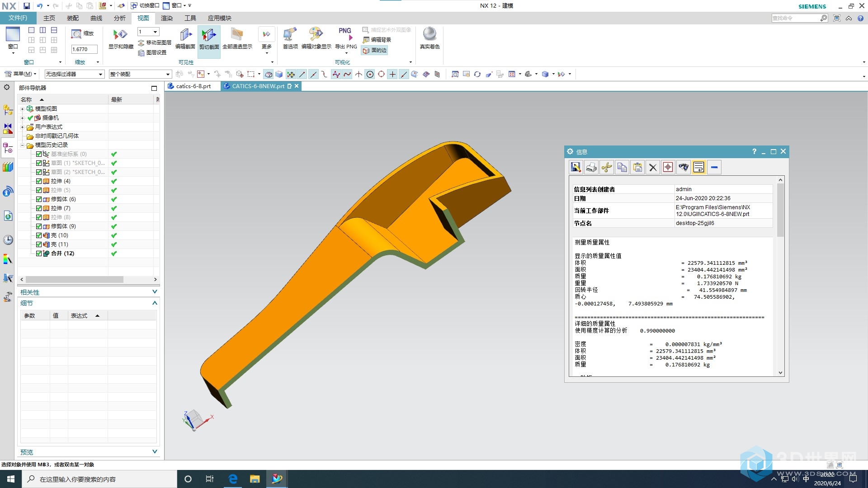Switch to the 渲染 ribbon tab
This screenshot has height=488, width=868.
coord(167,18)
